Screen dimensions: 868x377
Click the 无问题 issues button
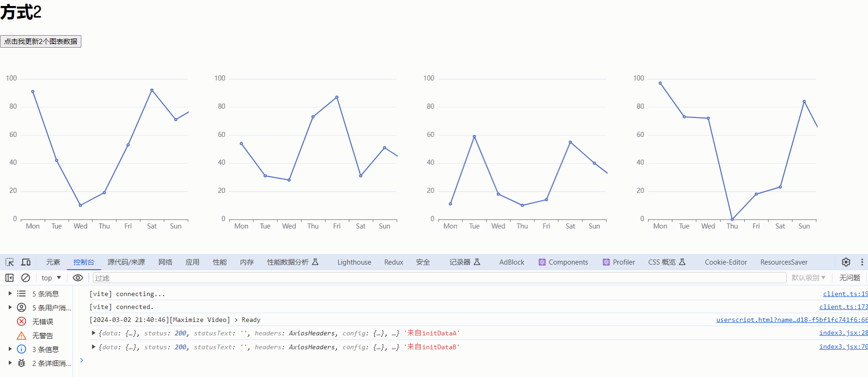[x=850, y=278]
